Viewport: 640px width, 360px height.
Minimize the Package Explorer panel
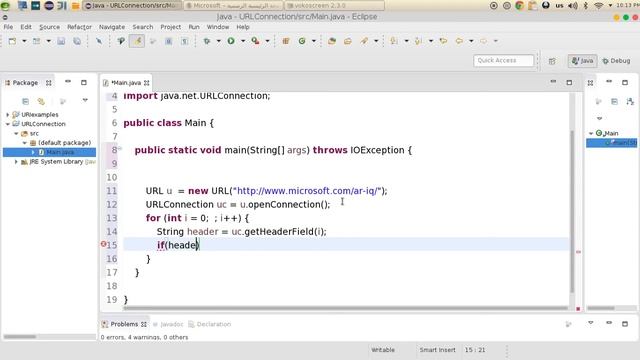click(68, 82)
